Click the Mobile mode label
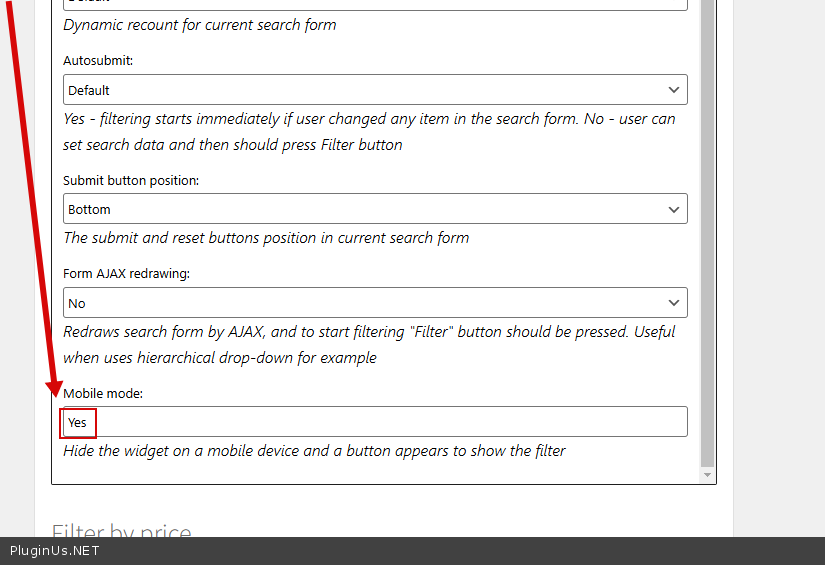Screen dimensions: 825x565 (x=103, y=393)
